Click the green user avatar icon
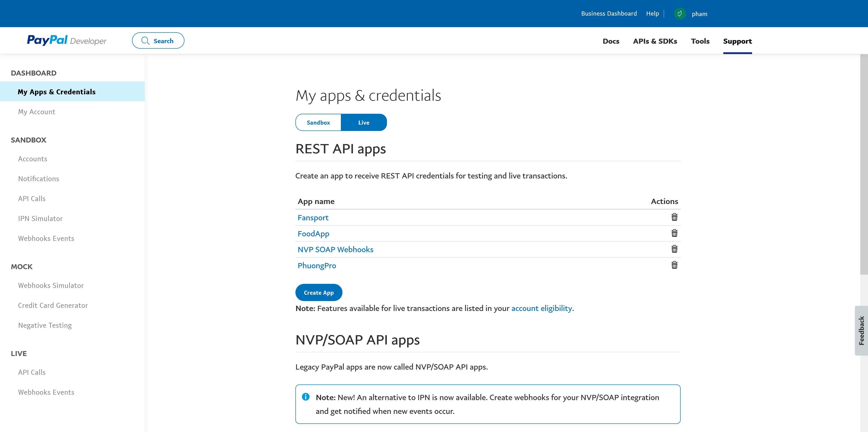 point(680,14)
